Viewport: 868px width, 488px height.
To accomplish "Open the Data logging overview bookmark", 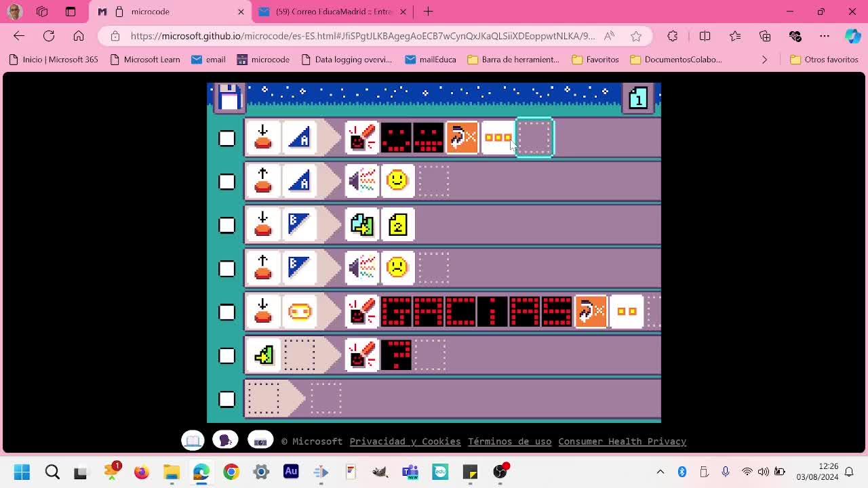I will point(346,60).
